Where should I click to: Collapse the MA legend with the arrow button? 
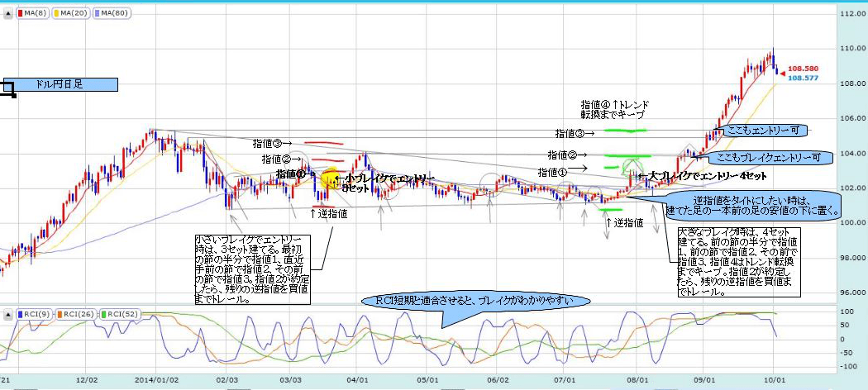[8, 13]
